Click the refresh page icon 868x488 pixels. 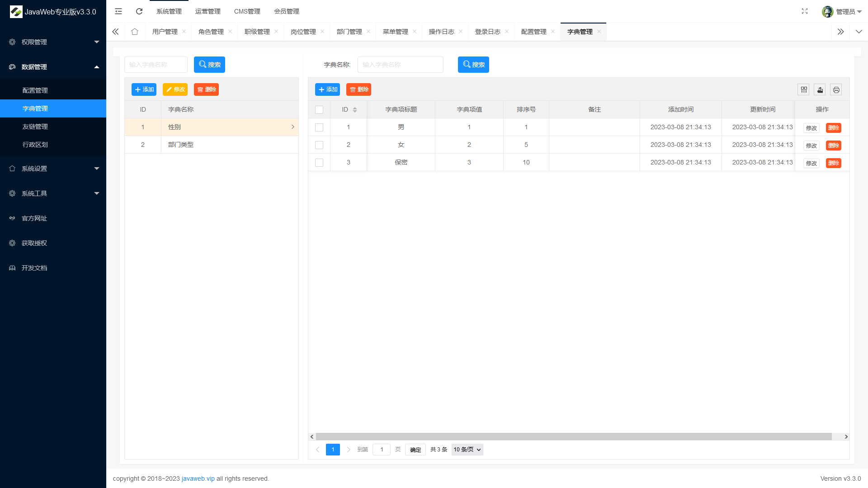click(139, 11)
